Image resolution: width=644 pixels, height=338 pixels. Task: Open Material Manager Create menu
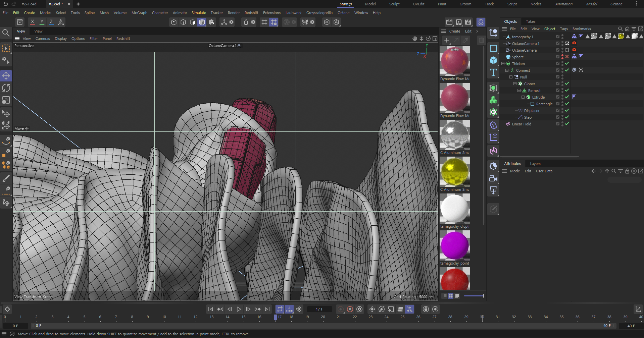point(455,31)
